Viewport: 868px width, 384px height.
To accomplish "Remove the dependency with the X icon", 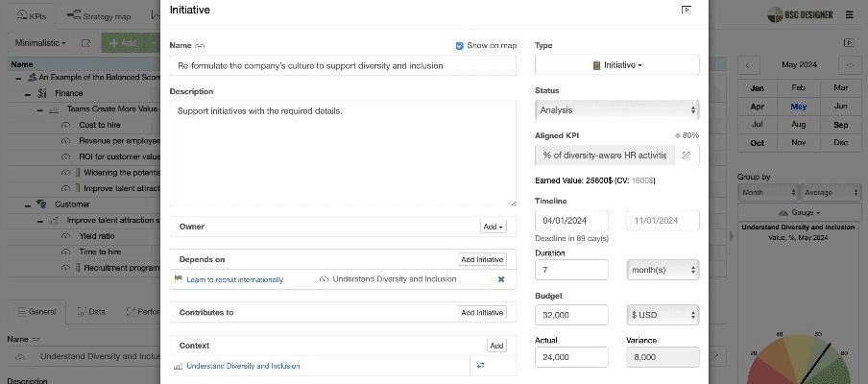I will (499, 279).
